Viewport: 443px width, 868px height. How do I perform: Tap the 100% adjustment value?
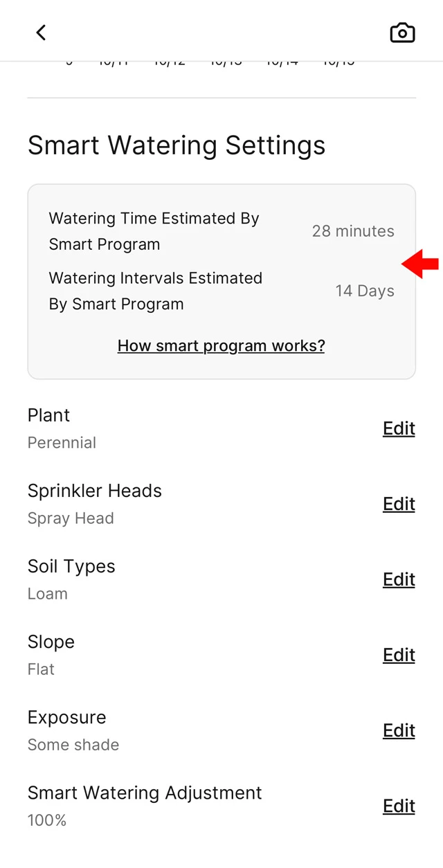[x=47, y=820]
